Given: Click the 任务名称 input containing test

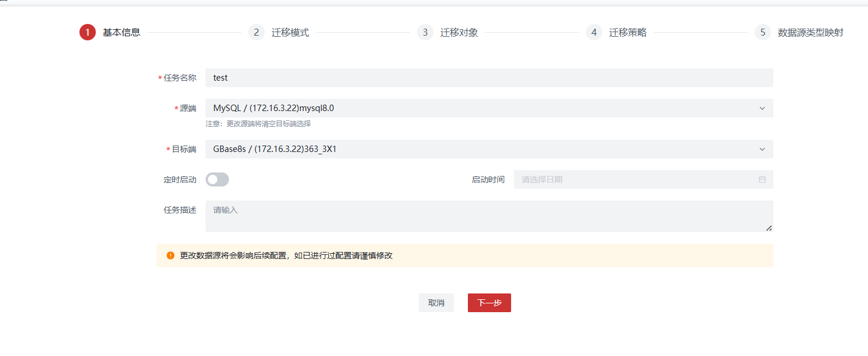Looking at the screenshot, I should (489, 78).
